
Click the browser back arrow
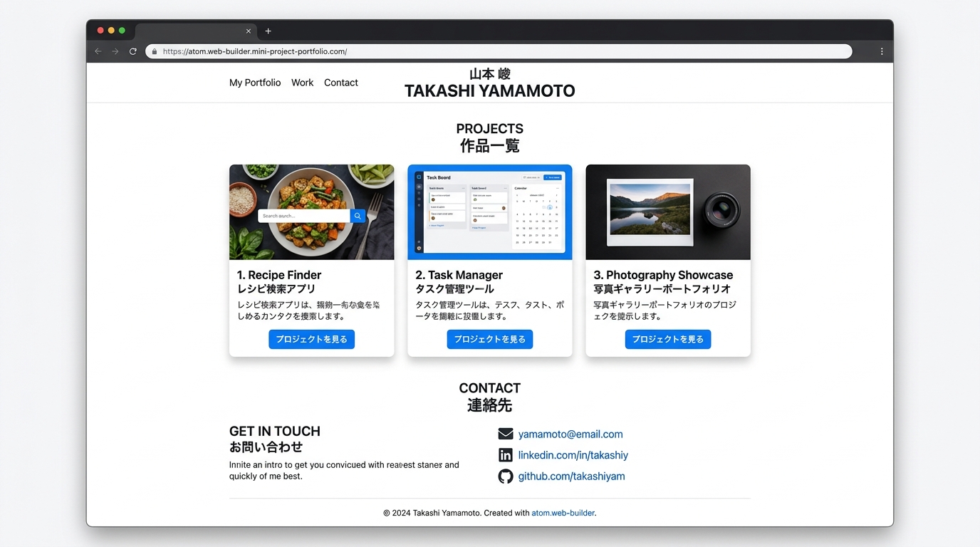pos(98,51)
